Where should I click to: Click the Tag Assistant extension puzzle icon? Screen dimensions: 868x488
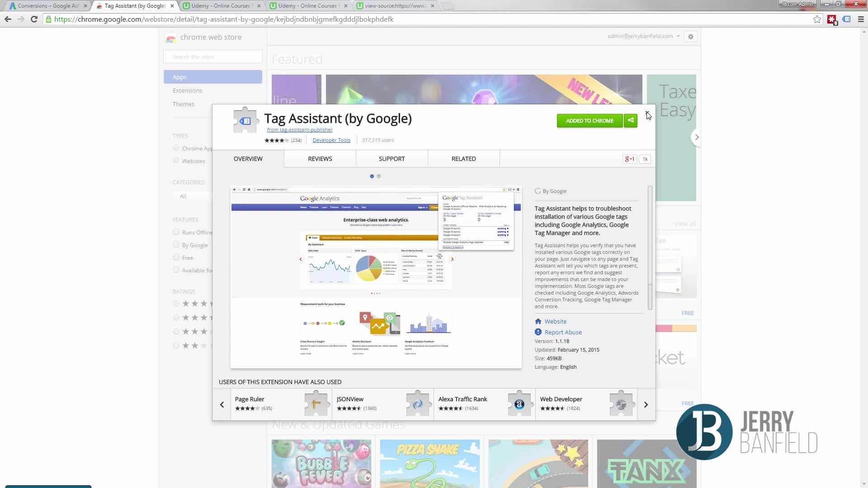tap(245, 120)
